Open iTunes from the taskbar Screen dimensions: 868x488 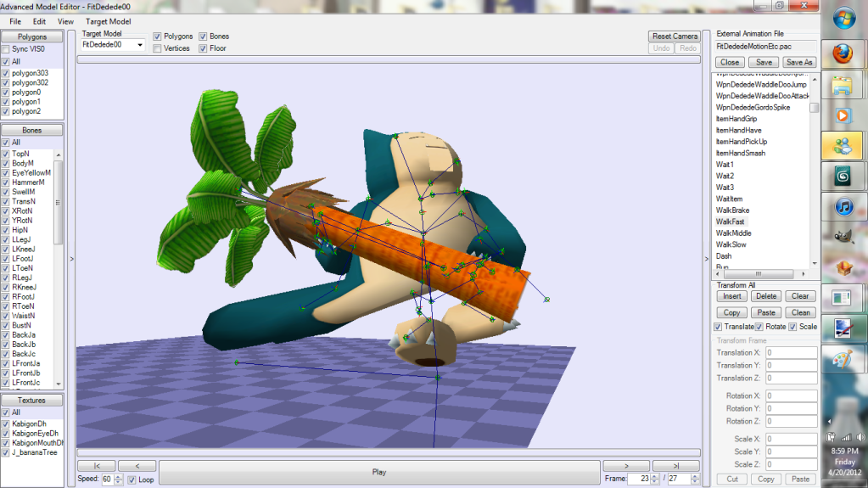coord(843,208)
